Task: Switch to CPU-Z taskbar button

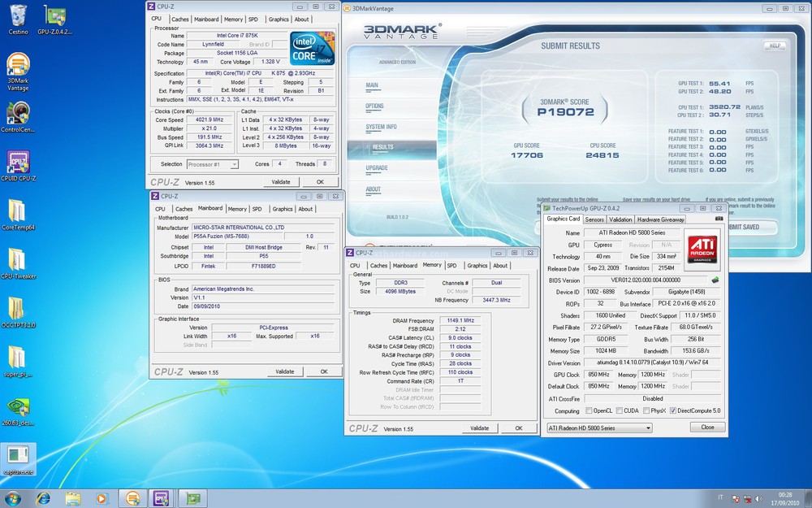Action: [x=162, y=498]
